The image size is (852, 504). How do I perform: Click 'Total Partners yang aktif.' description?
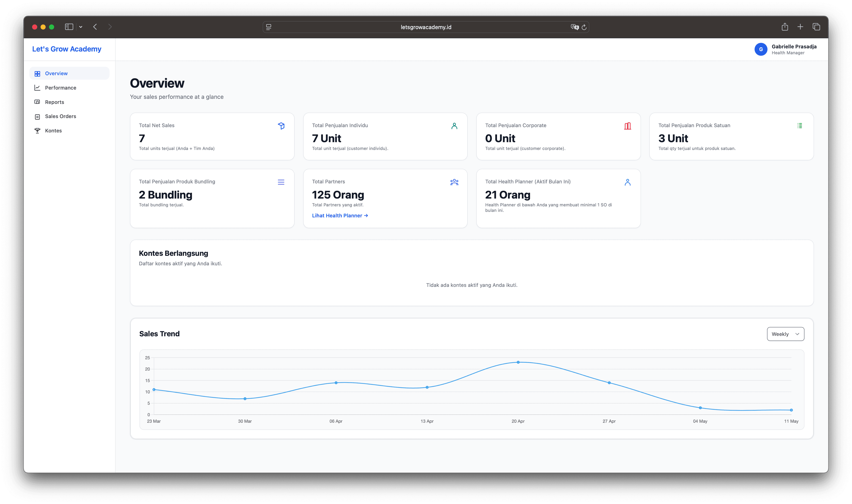pos(337,205)
